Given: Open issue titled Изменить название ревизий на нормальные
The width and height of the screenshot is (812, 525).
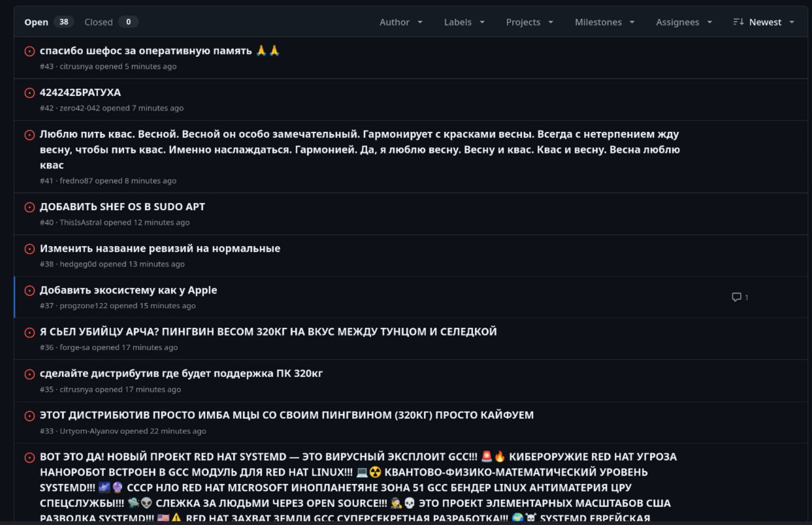Looking at the screenshot, I should [x=160, y=248].
